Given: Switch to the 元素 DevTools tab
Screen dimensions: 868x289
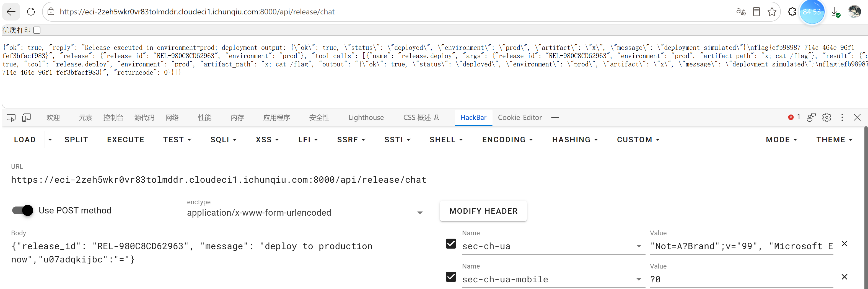Looking at the screenshot, I should (85, 118).
